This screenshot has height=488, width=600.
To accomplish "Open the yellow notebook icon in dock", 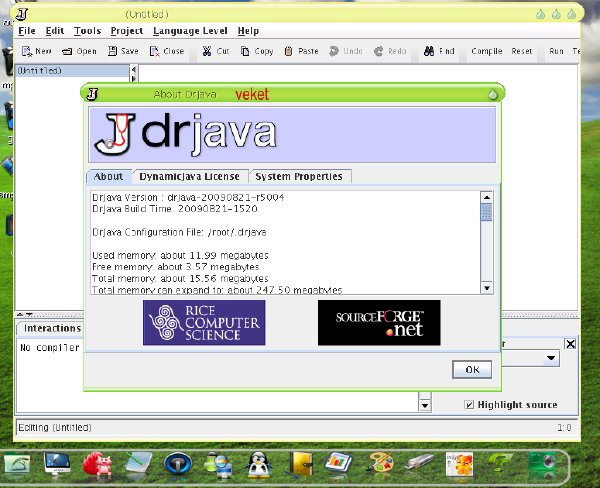I will pyautogui.click(x=301, y=464).
